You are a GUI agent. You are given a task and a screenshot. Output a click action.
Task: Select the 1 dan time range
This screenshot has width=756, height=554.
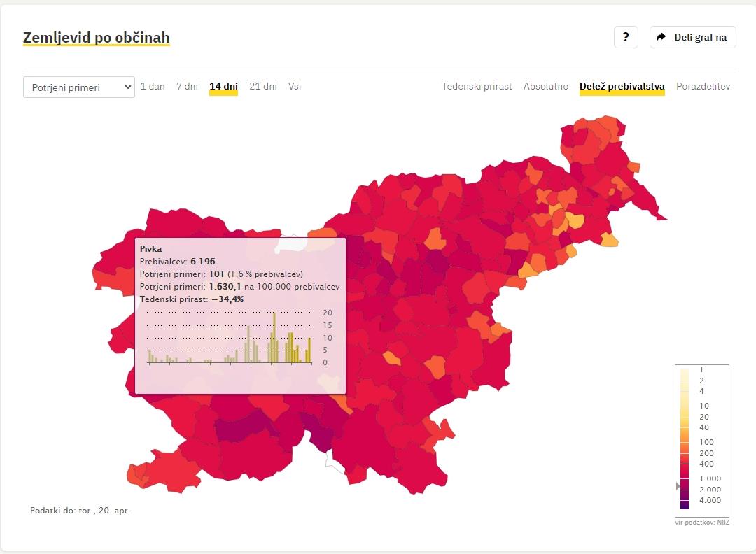click(153, 86)
